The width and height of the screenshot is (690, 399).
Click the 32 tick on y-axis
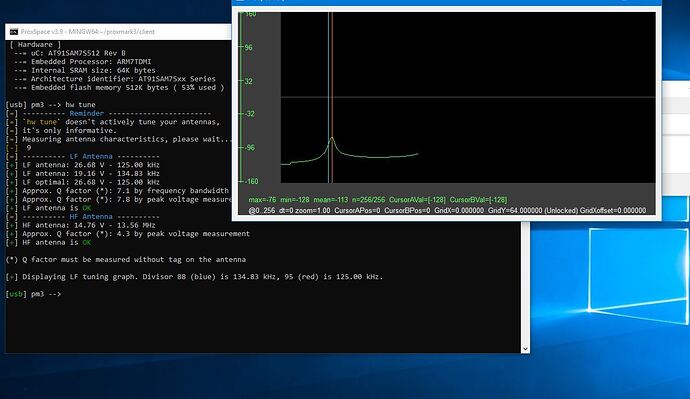[x=248, y=81]
